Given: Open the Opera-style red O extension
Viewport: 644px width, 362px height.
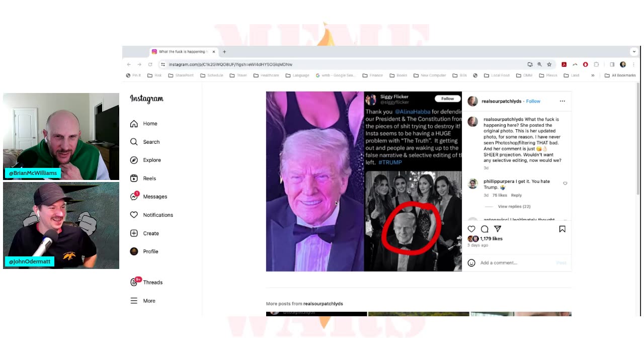Looking at the screenshot, I should click(x=585, y=64).
